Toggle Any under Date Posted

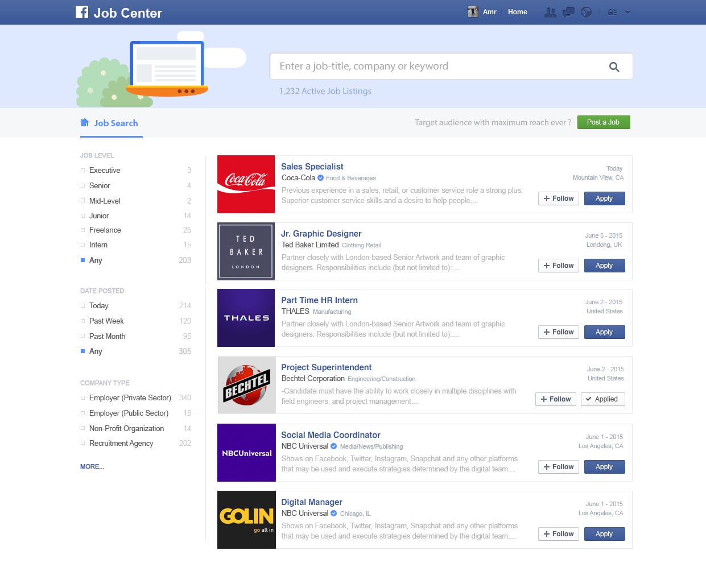83,351
